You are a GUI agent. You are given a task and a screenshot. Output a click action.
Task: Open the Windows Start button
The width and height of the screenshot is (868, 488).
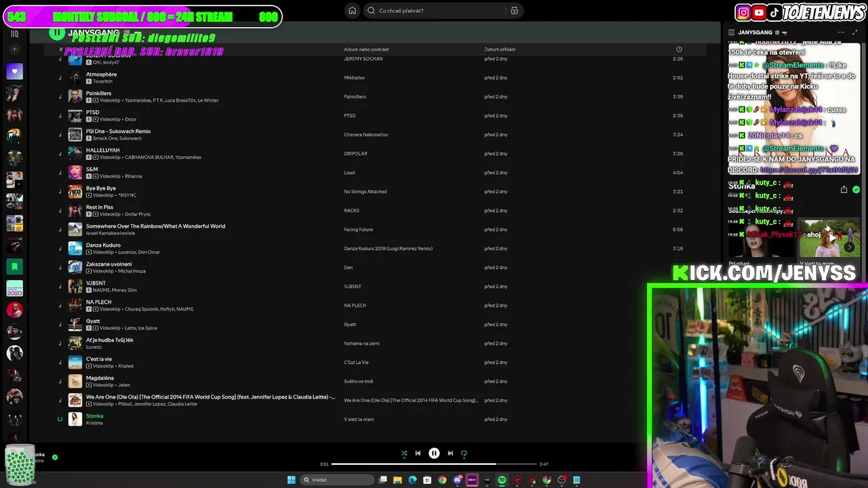[291, 480]
